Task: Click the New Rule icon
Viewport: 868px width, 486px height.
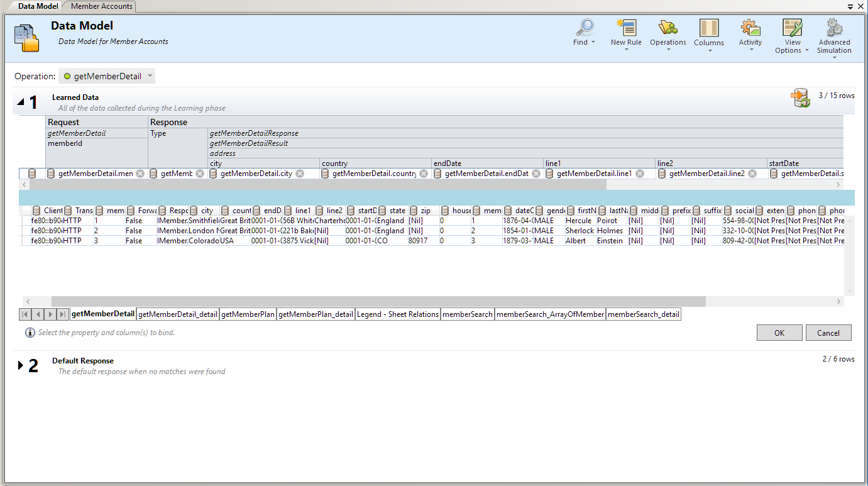Action: [626, 28]
